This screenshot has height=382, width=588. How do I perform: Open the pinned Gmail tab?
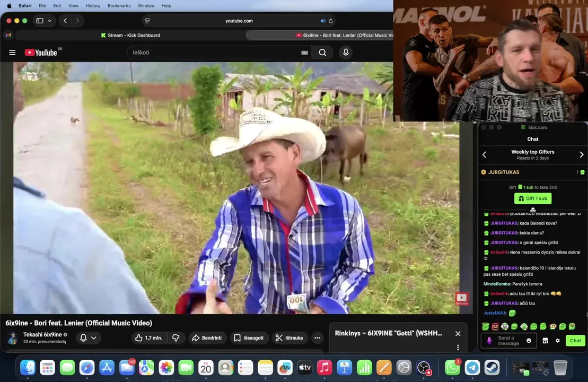click(8, 35)
